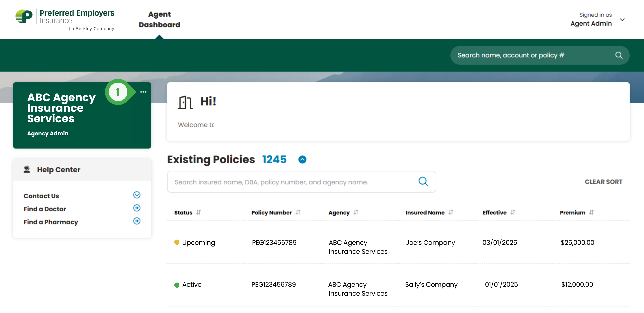Click the arrow icon next to Find a Pharmacy
Screen dimensions: 644x313
(137, 221)
